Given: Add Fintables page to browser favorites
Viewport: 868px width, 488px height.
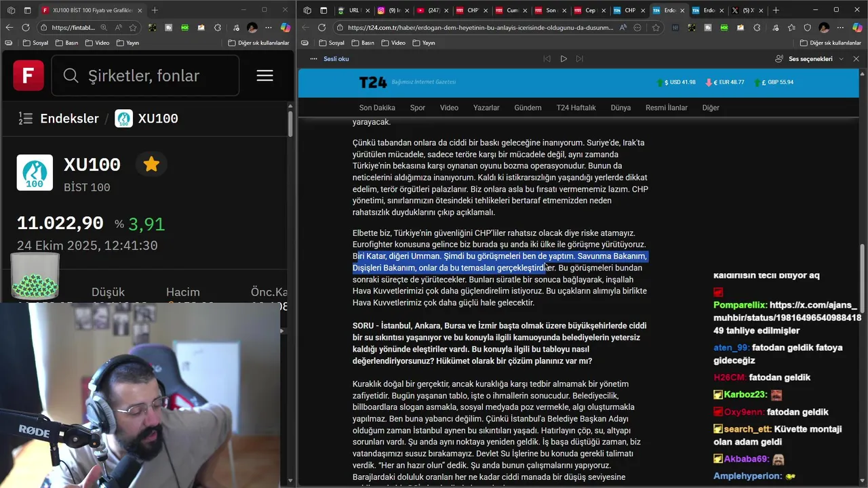Looking at the screenshot, I should click(133, 28).
